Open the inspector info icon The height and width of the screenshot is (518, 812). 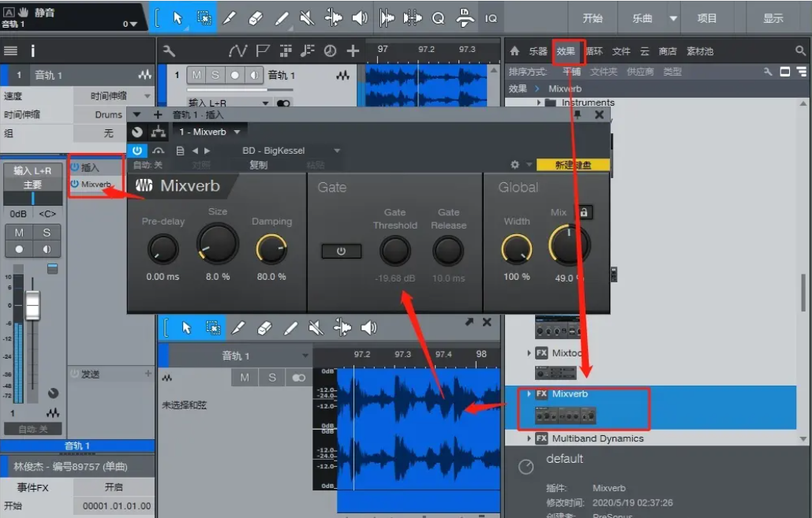(x=32, y=50)
